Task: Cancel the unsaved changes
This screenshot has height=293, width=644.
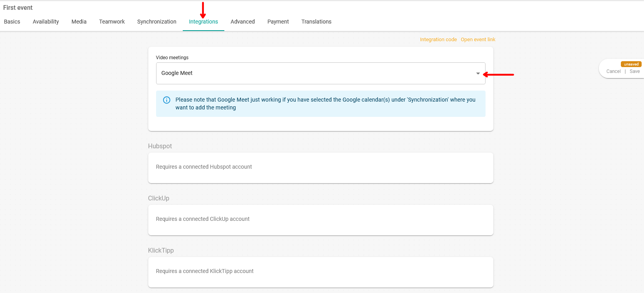Action: [613, 71]
